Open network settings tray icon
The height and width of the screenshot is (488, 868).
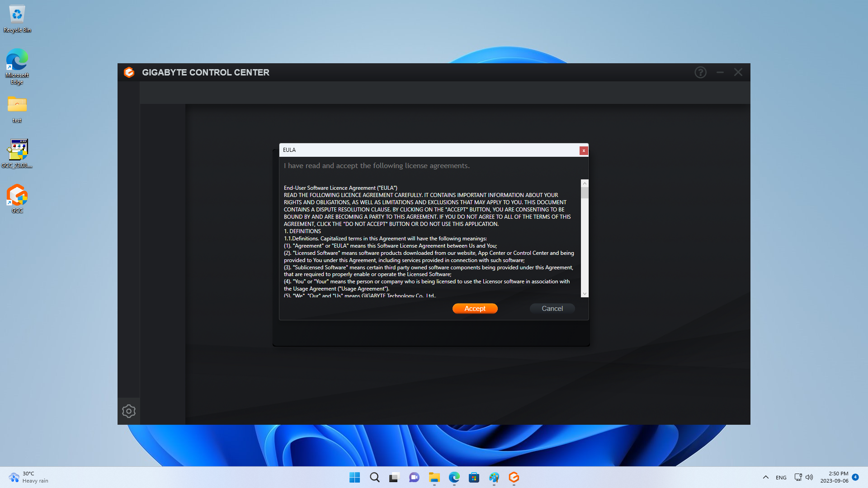798,478
